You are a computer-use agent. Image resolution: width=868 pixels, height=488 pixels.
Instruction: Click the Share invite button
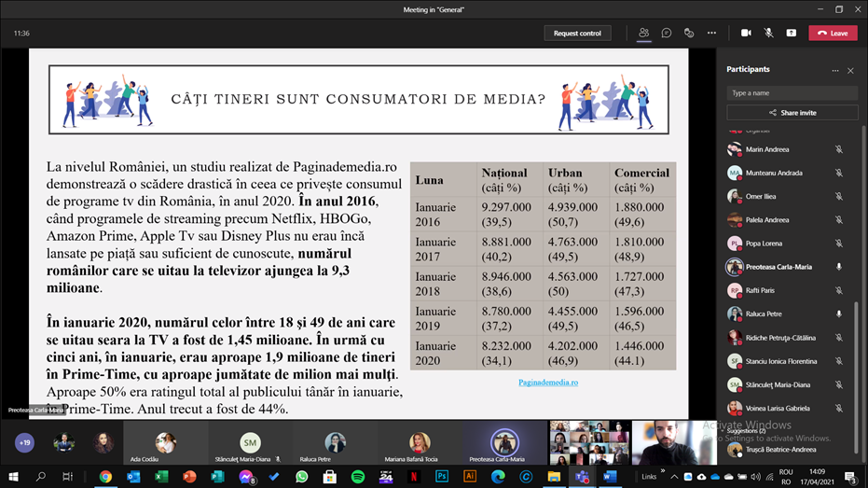(x=792, y=112)
